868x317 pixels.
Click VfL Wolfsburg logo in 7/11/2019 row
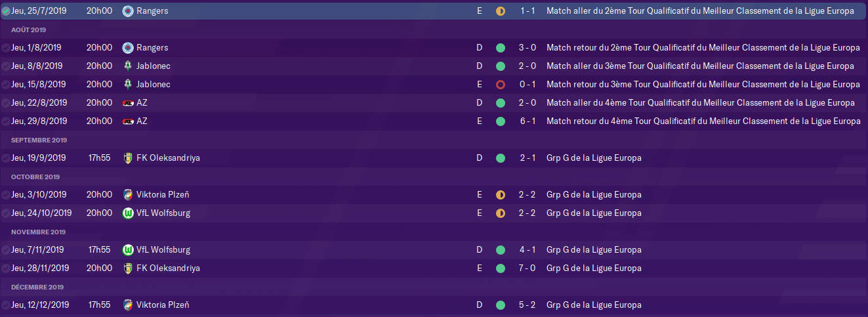pyautogui.click(x=128, y=250)
